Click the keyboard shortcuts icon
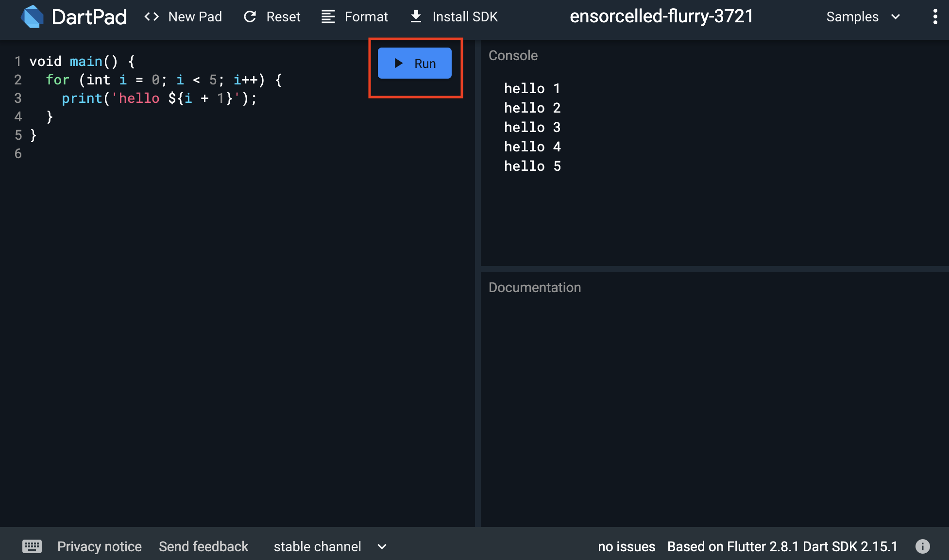This screenshot has height=560, width=949. 32,546
